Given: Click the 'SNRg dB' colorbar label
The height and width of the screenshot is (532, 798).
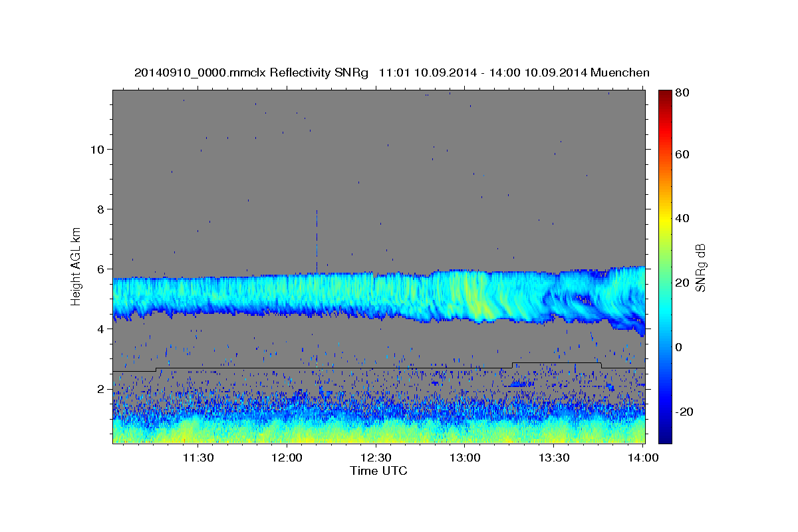Looking at the screenshot, I should (700, 267).
